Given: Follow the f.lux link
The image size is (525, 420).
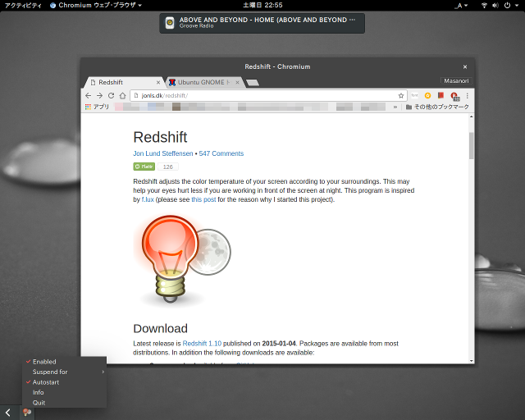Looking at the screenshot, I should [148, 199].
